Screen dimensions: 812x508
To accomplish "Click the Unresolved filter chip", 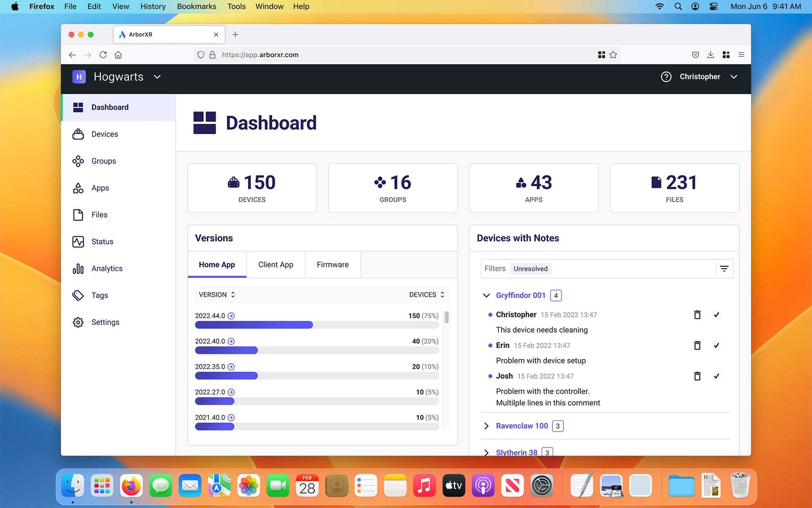I will tap(530, 269).
